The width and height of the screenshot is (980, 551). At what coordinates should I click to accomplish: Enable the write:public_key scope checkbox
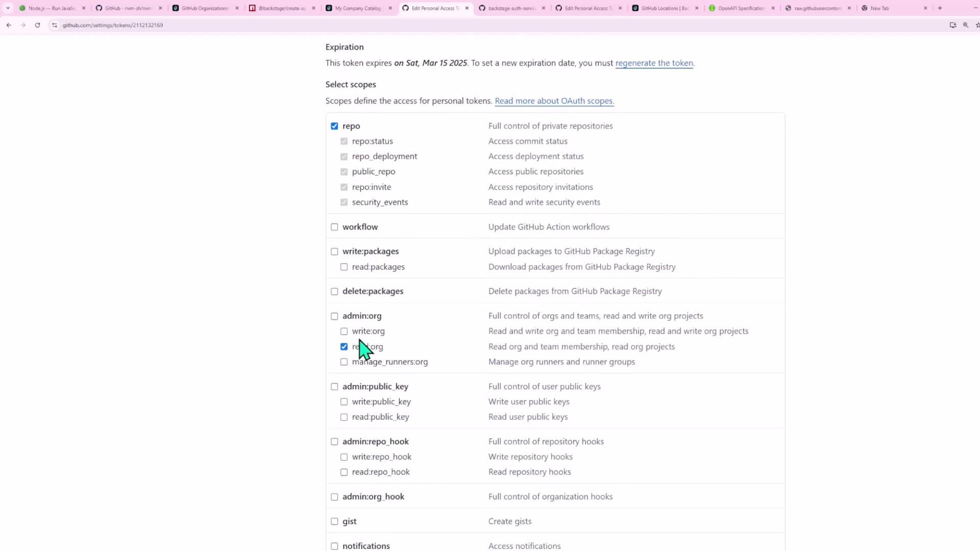pyautogui.click(x=344, y=402)
